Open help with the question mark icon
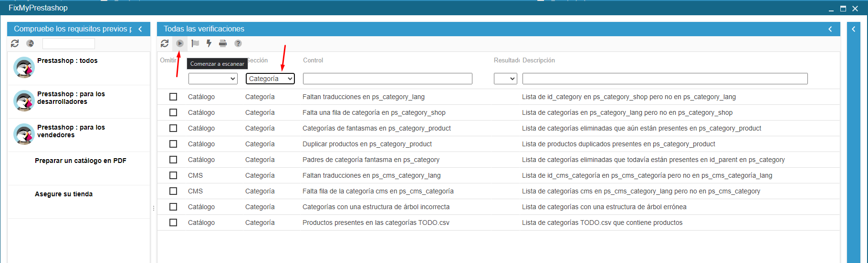The image size is (868, 263). (x=238, y=43)
